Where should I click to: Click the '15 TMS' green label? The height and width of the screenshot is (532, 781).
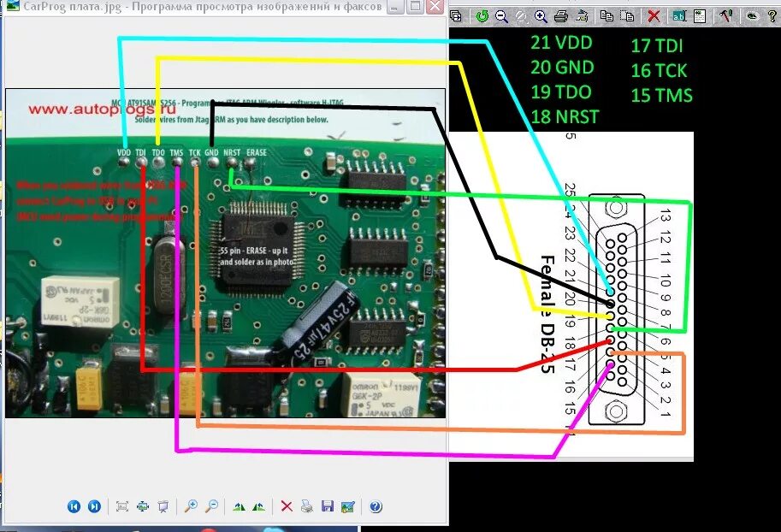click(661, 96)
